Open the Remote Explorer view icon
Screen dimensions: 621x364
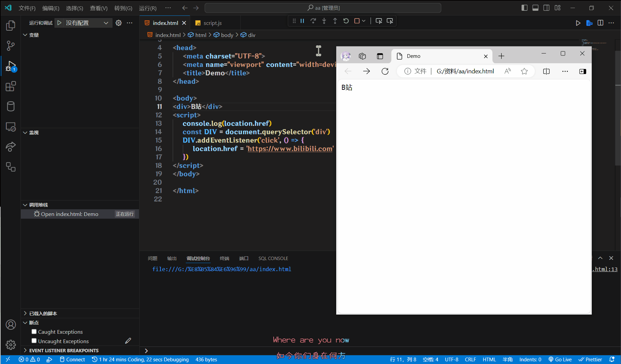[x=11, y=126]
